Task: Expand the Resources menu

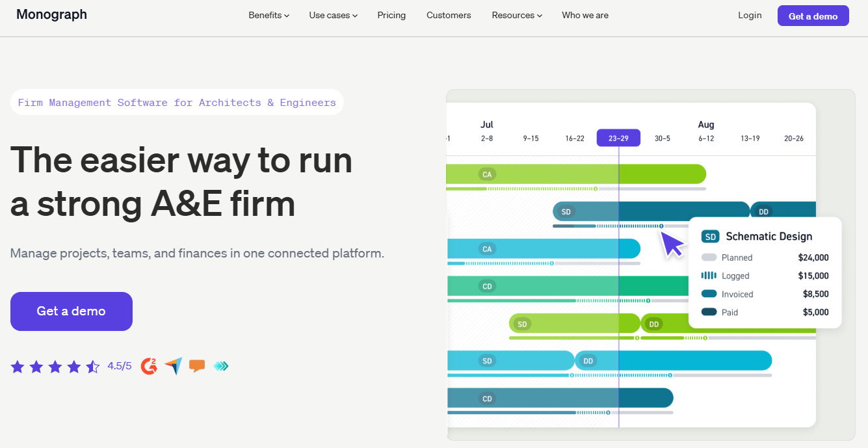Action: point(517,15)
